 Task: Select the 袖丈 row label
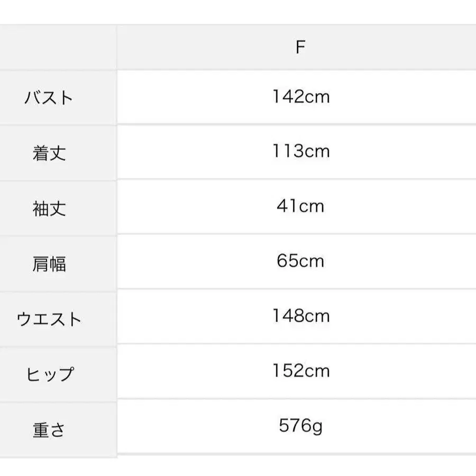49,208
